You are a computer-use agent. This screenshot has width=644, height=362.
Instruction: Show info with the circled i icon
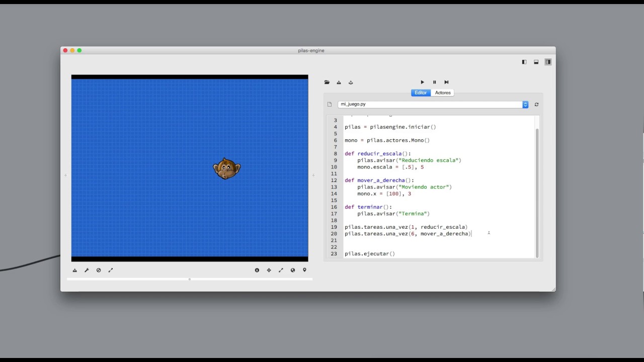coord(257,270)
